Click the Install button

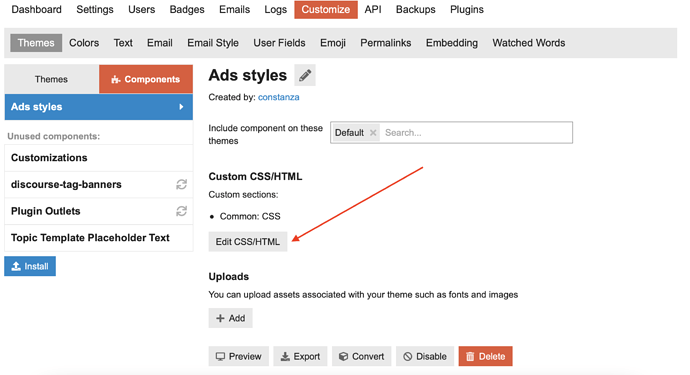[x=30, y=266]
